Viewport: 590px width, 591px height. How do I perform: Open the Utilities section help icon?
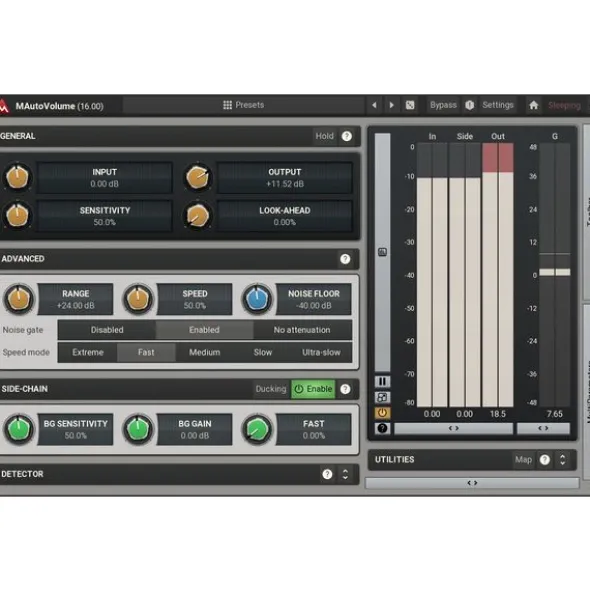tap(544, 459)
